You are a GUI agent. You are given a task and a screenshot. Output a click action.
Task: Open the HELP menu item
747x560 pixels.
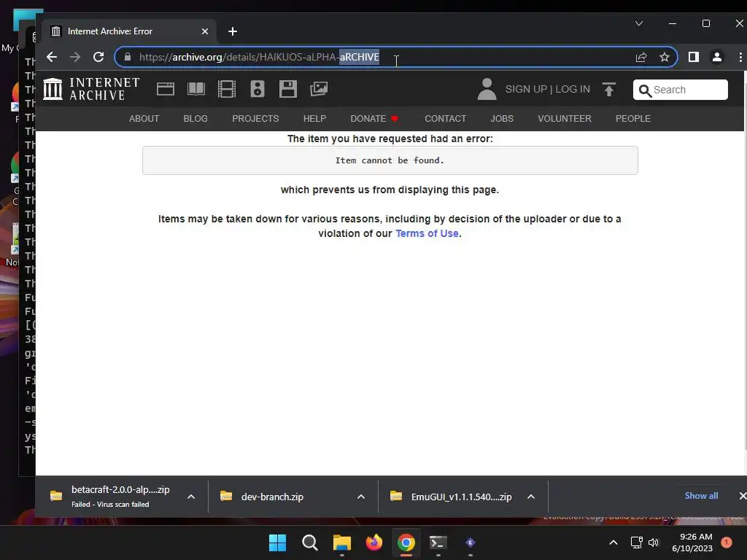(x=314, y=119)
